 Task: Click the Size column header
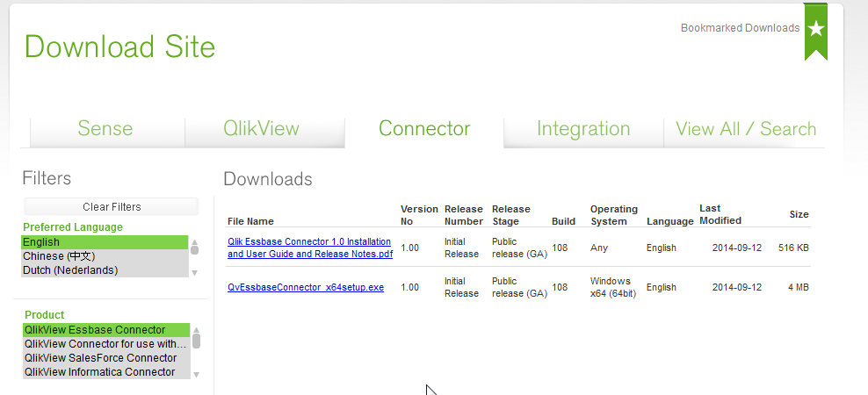(799, 215)
